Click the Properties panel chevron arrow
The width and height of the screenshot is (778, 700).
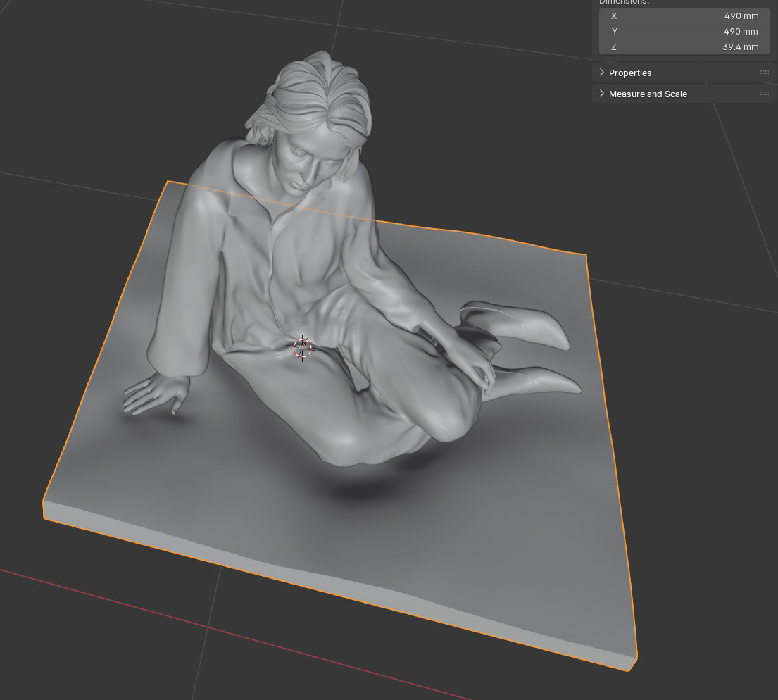pos(602,73)
